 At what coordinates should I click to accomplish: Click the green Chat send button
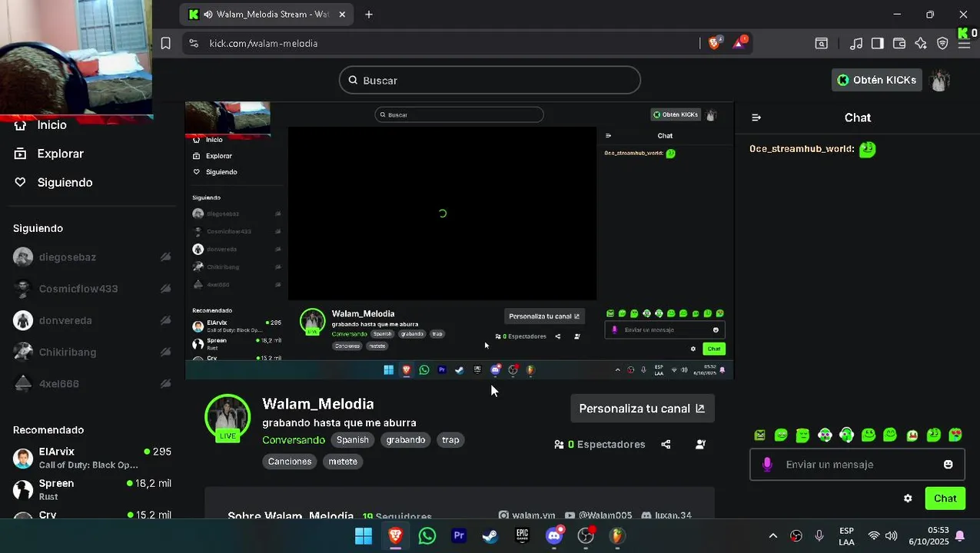945,498
